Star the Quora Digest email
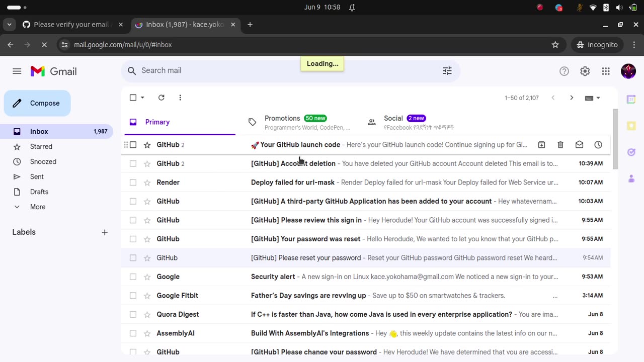The height and width of the screenshot is (362, 644). coord(147,314)
